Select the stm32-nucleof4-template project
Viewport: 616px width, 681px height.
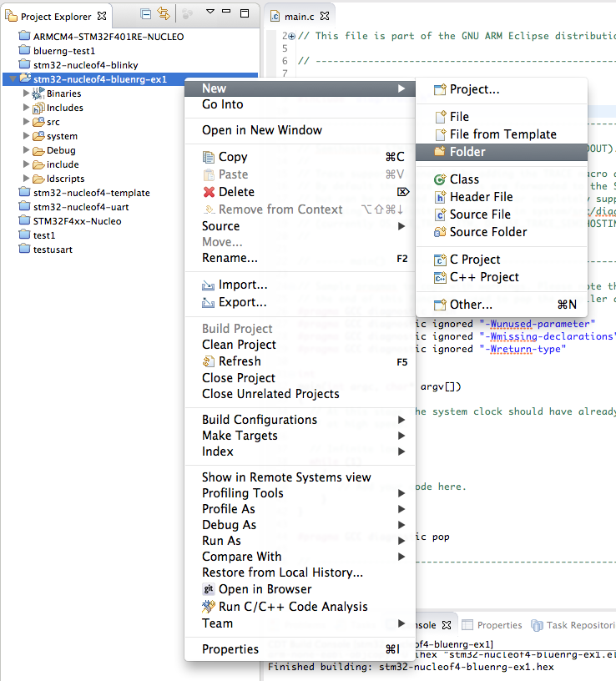(91, 193)
